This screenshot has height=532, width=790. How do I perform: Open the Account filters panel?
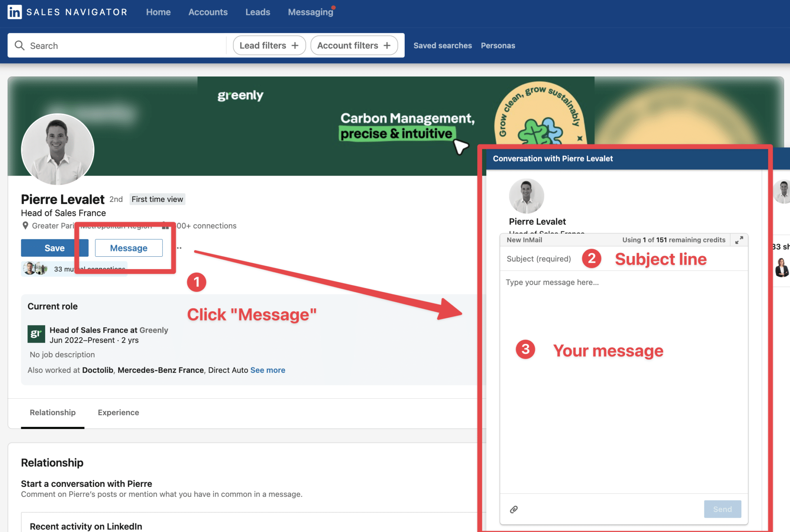coord(354,45)
